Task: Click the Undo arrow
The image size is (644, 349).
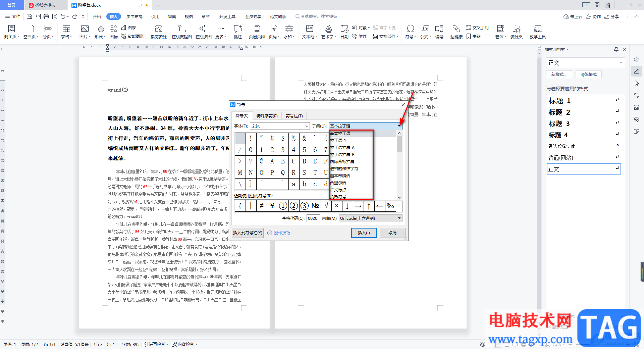Action: pos(63,16)
